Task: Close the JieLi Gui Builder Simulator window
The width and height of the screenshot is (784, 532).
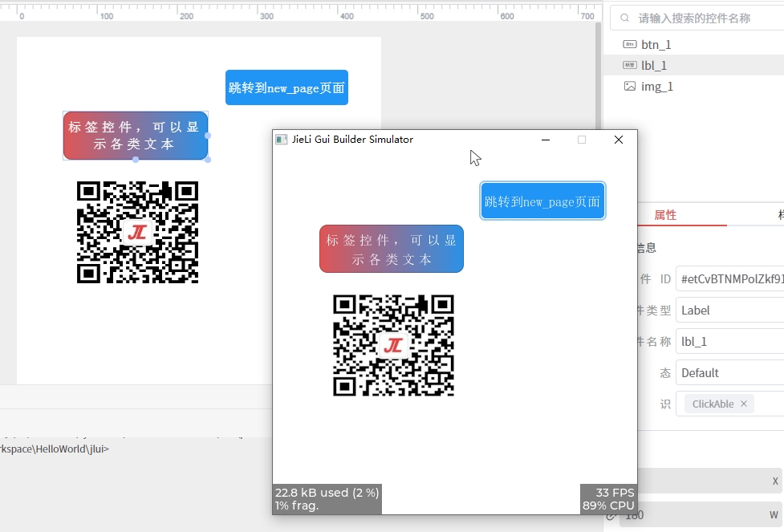Action: coord(619,140)
